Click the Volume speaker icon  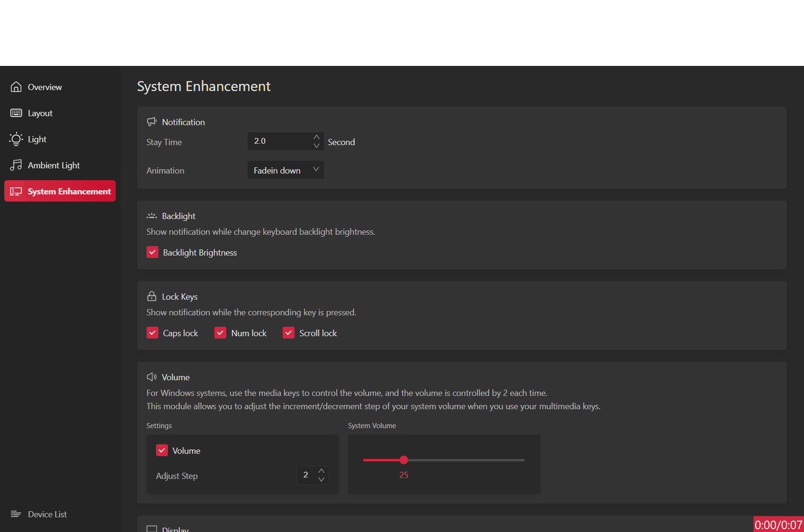click(152, 377)
